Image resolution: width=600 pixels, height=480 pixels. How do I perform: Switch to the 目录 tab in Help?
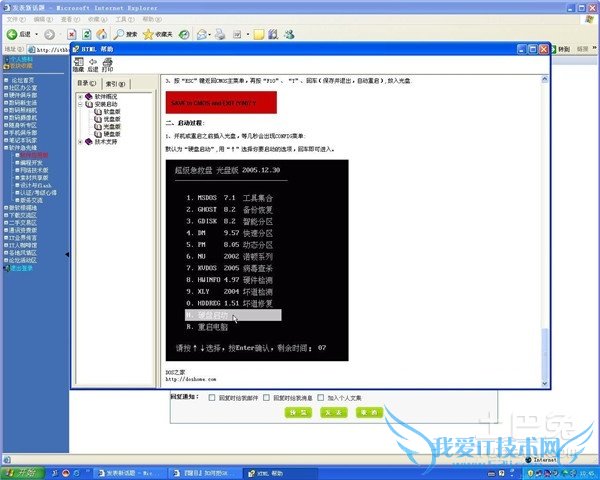(87, 83)
